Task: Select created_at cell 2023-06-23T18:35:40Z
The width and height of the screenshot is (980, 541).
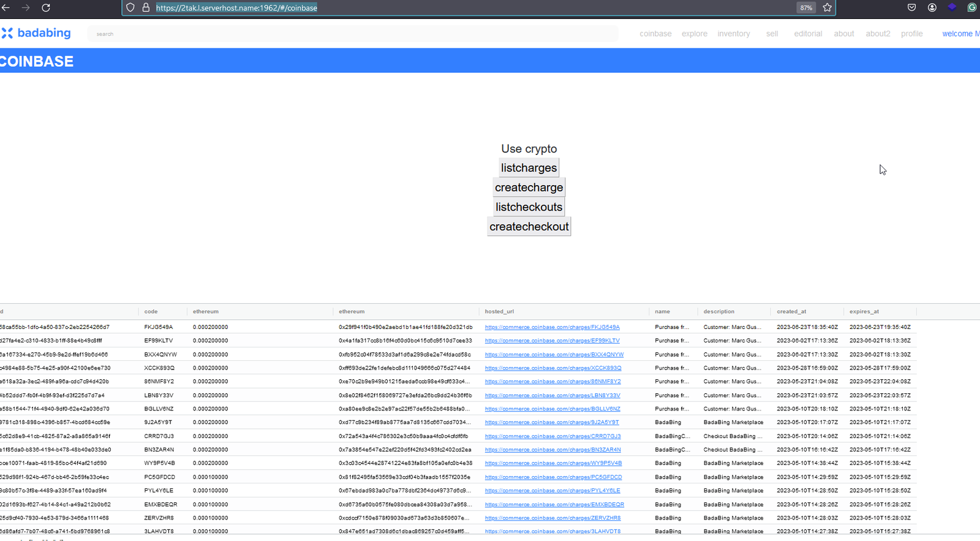Action: [807, 327]
